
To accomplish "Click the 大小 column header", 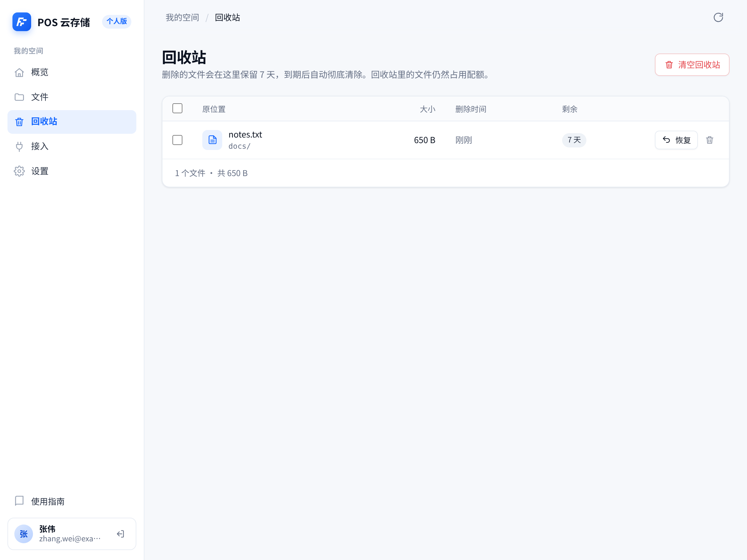I will point(428,109).
